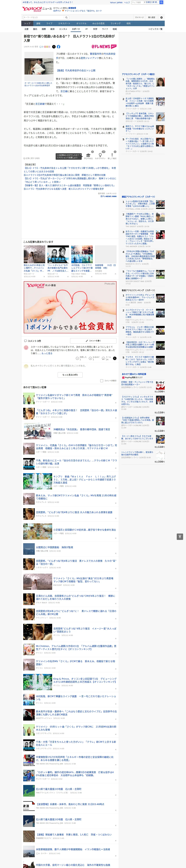Select エキスパート navigation tab
Image resolution: width=186 pixels, height=868 pixels.
pyautogui.click(x=64, y=23)
